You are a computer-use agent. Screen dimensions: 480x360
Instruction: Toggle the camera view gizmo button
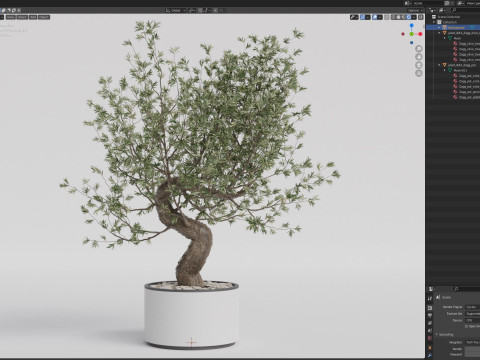pyautogui.click(x=419, y=65)
